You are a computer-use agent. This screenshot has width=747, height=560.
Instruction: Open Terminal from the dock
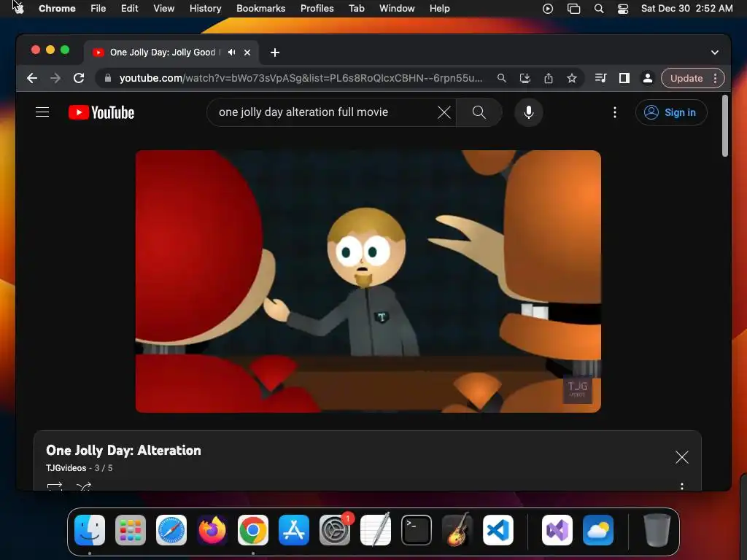coord(417,530)
